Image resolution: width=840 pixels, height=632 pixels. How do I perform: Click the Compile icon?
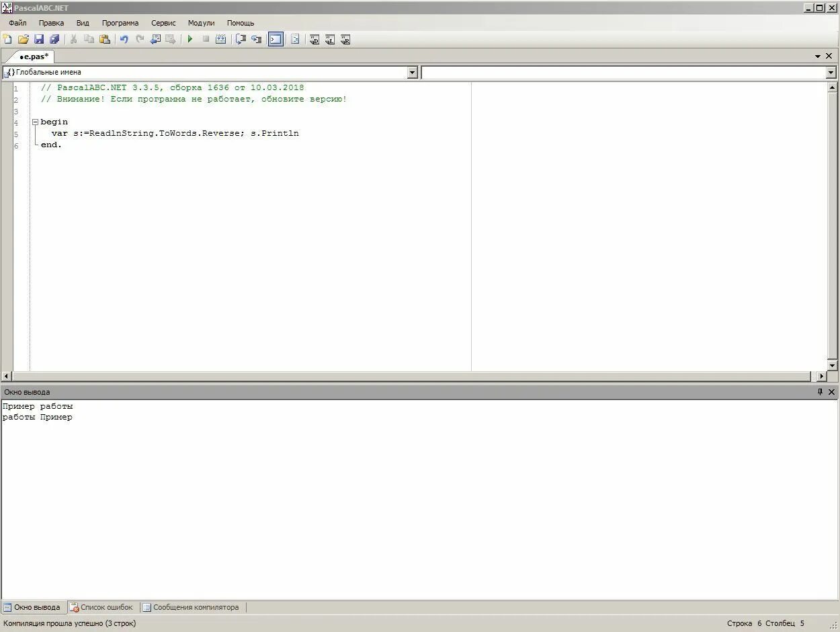(220, 40)
